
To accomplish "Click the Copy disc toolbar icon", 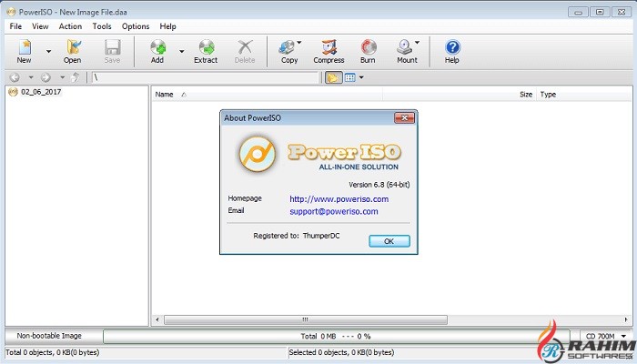I will pos(288,52).
